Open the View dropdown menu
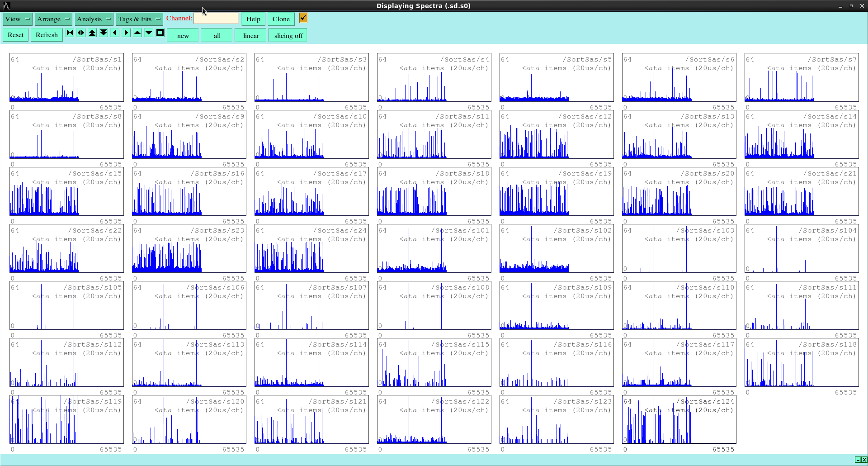 point(18,19)
